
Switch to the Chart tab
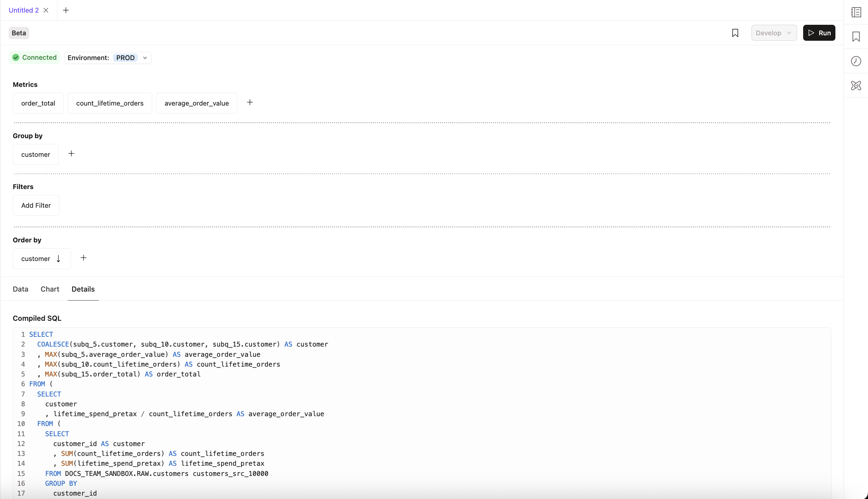coord(50,289)
